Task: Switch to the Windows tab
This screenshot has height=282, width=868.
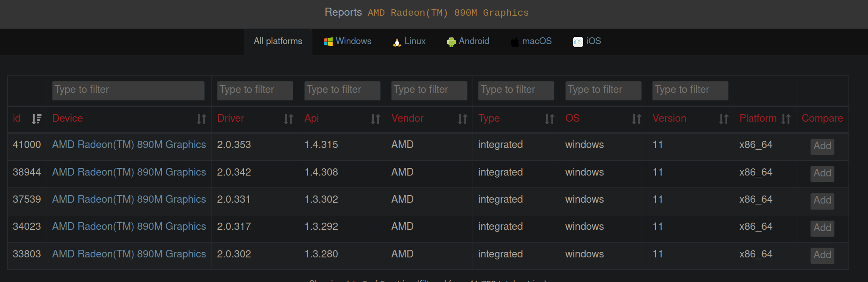Action: pos(348,42)
